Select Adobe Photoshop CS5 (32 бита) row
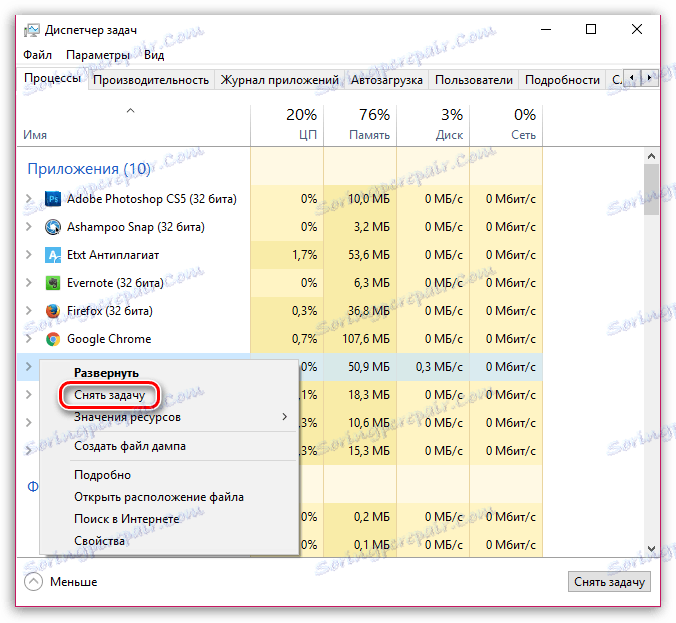This screenshot has width=676, height=623. tap(280, 199)
